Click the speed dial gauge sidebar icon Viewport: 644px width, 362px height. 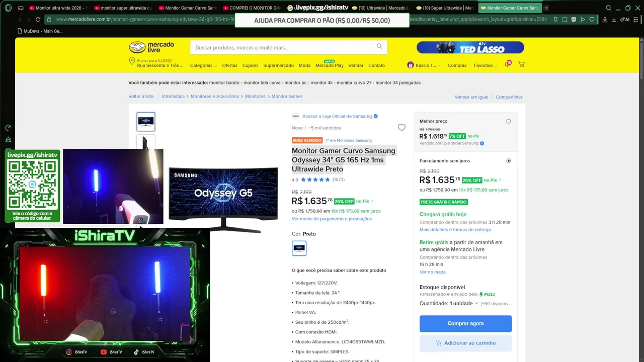(8, 128)
